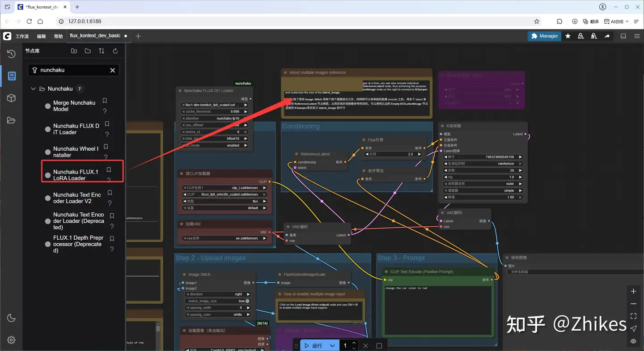Zoom in on the canvas
Viewport: 644px width, 351px height.
[x=633, y=292]
